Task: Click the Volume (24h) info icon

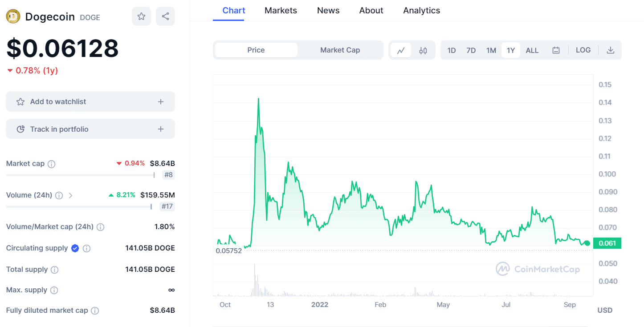Action: [59, 195]
